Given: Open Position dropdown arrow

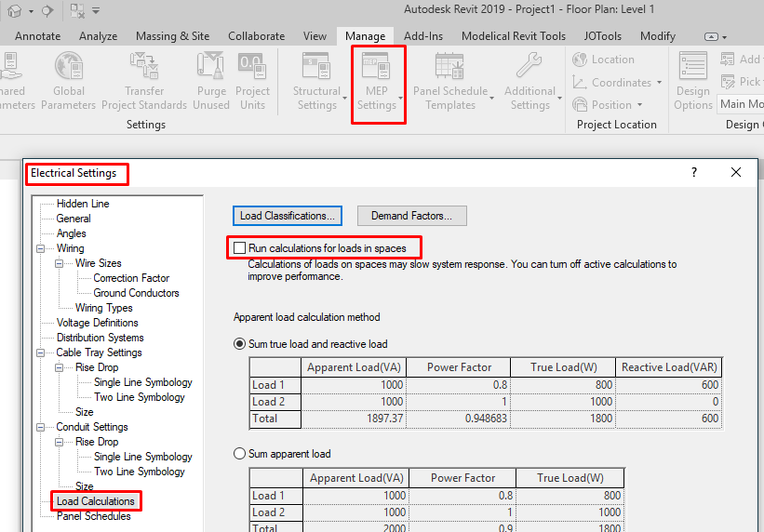Looking at the screenshot, I should pos(639,105).
